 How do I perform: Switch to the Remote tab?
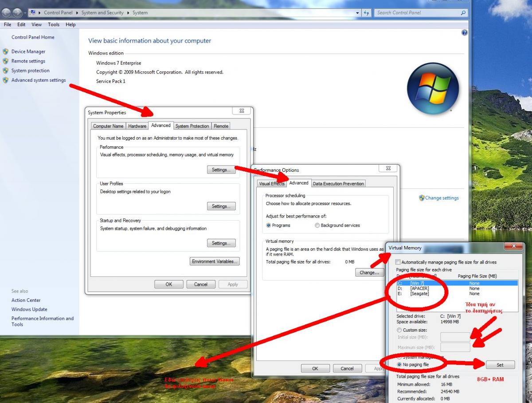click(221, 126)
